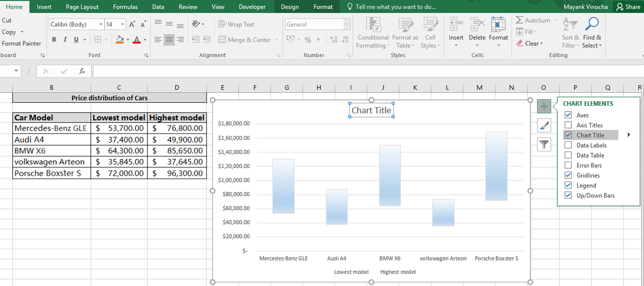The height and width of the screenshot is (286, 644).
Task: Click the Wrap Text button
Action: (x=236, y=24)
